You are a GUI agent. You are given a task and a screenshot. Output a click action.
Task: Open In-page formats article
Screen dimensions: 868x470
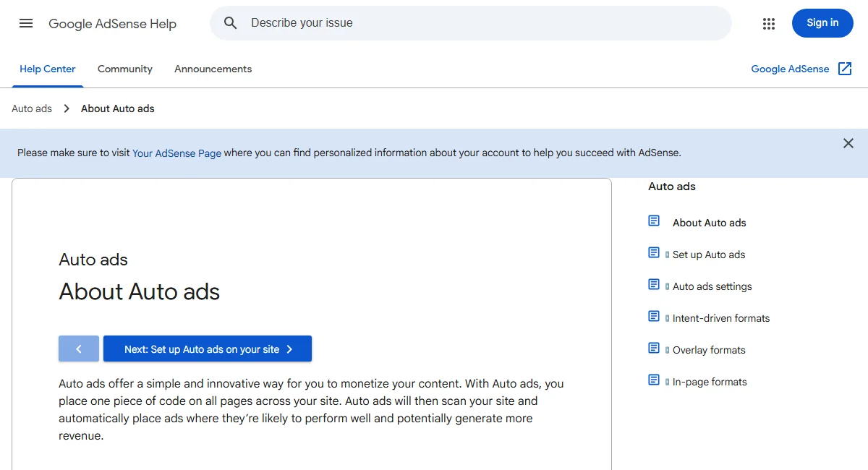pos(710,382)
